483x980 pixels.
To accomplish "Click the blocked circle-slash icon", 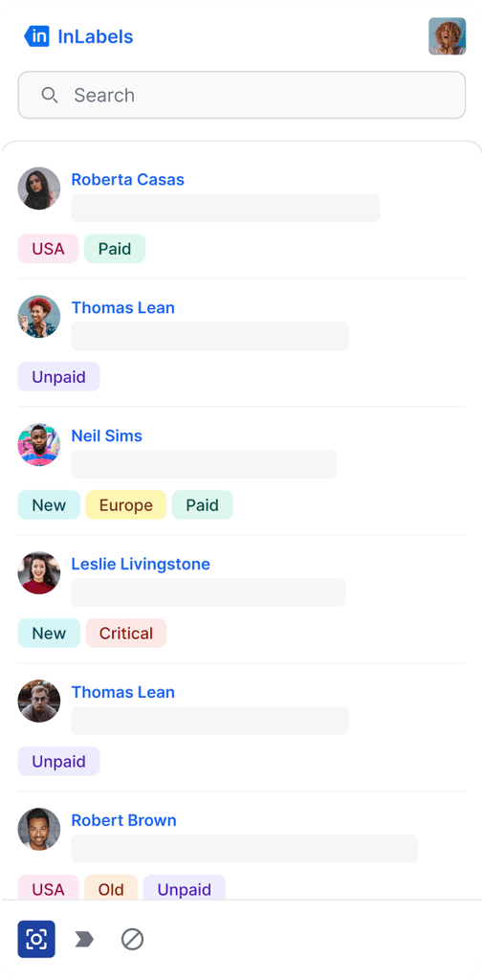I will click(132, 939).
